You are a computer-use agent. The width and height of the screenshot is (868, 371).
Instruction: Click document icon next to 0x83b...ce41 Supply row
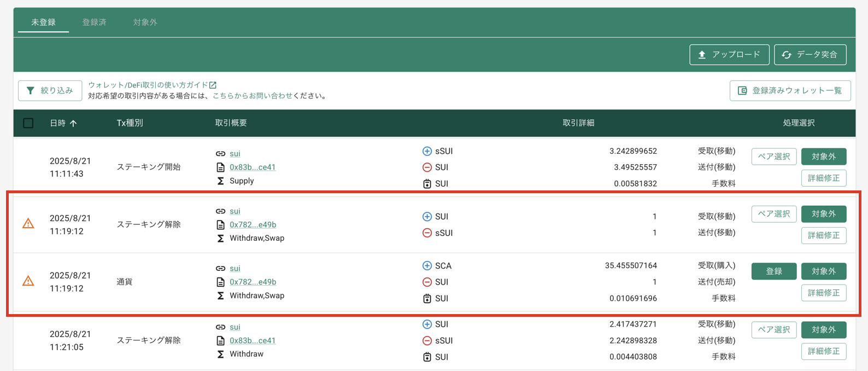220,167
